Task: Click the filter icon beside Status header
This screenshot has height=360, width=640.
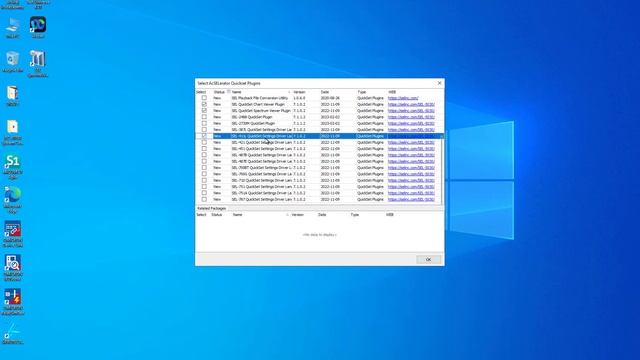Action: tap(229, 92)
